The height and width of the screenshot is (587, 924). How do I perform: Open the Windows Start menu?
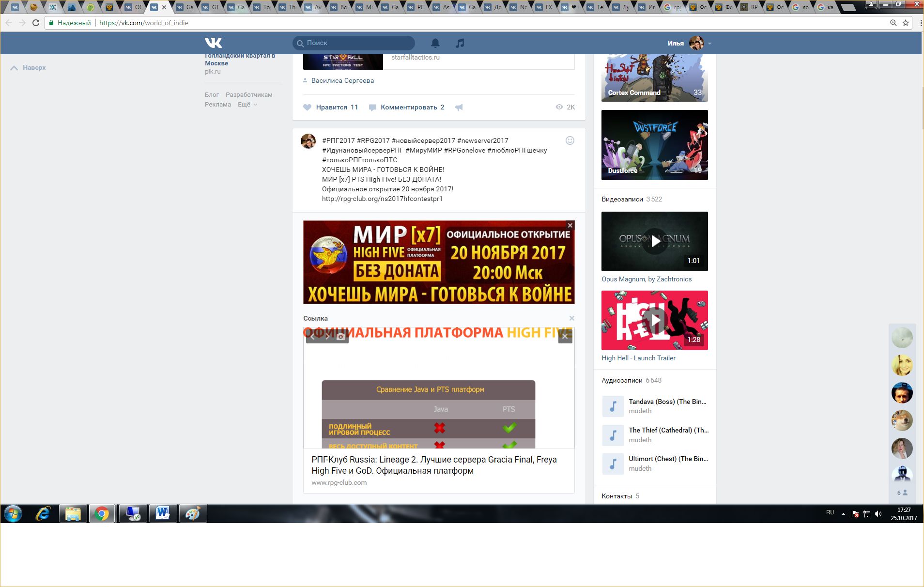(13, 513)
